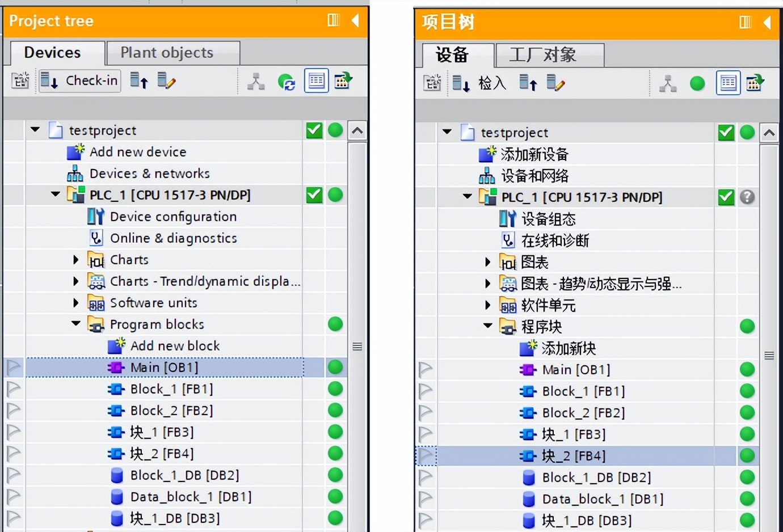
Task: Open Devices & networks
Action: (x=150, y=174)
